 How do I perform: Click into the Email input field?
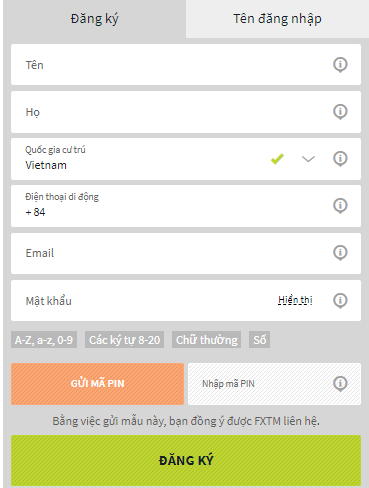[x=186, y=253]
